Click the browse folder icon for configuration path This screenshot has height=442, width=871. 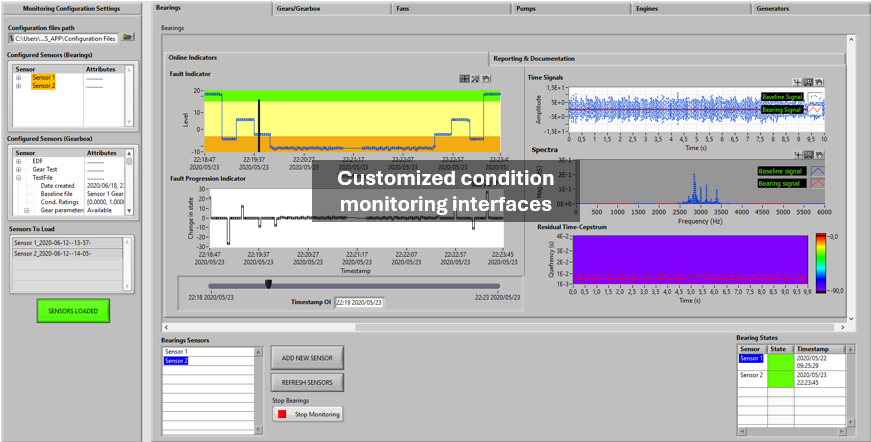(x=128, y=37)
